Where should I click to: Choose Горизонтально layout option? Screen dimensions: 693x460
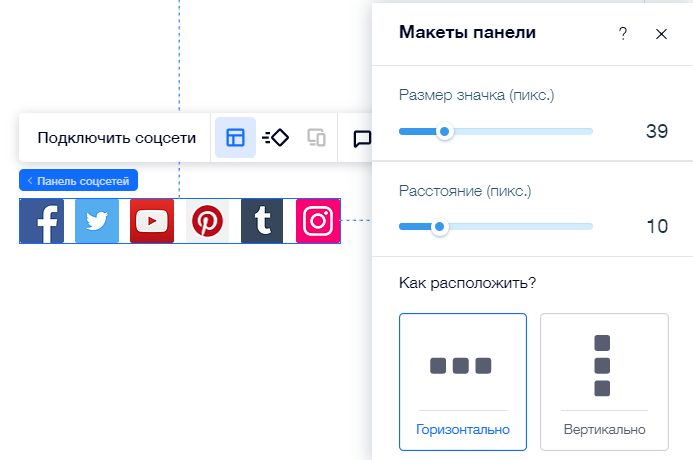click(x=463, y=382)
